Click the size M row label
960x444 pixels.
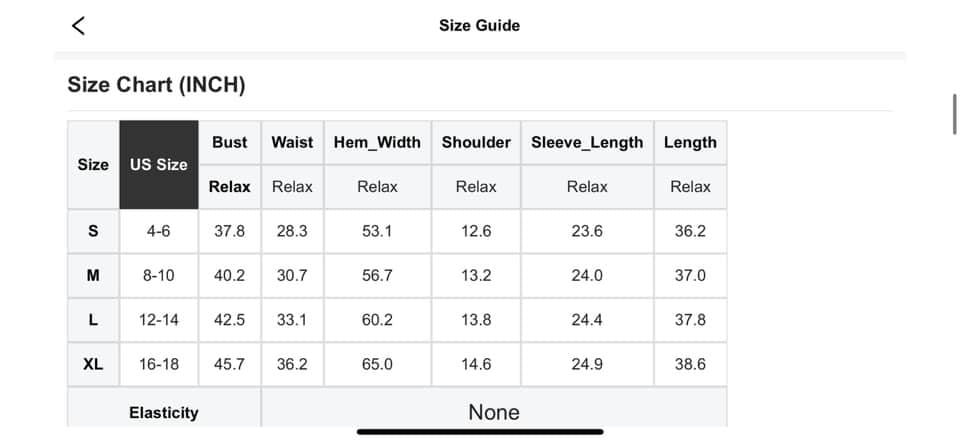(93, 275)
